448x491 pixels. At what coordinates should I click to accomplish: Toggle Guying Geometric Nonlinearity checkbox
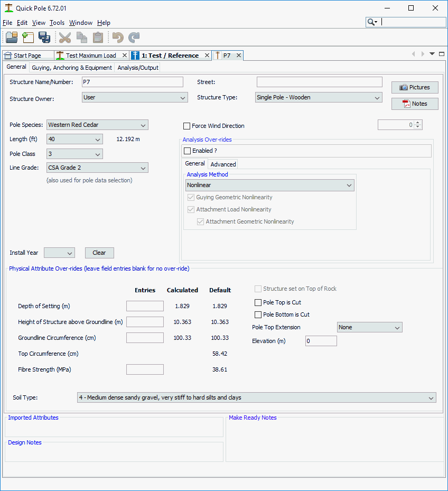pos(191,197)
